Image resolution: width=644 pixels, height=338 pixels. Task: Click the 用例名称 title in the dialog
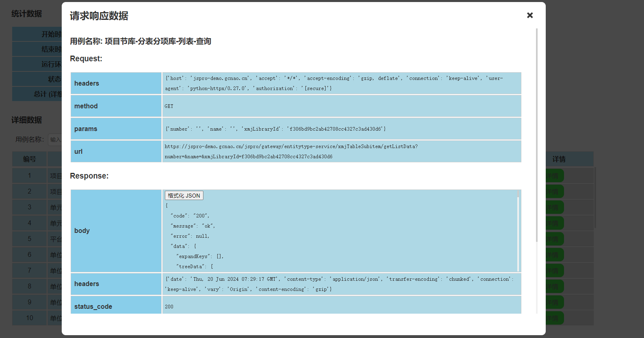click(140, 41)
